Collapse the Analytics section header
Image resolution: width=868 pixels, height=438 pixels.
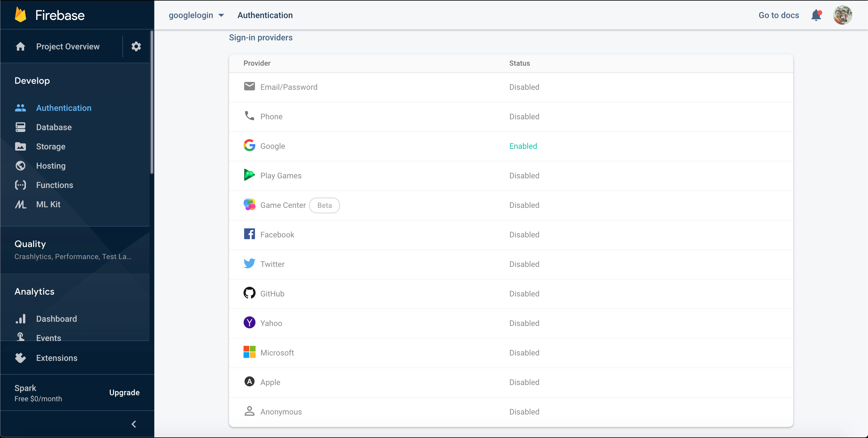pos(34,292)
